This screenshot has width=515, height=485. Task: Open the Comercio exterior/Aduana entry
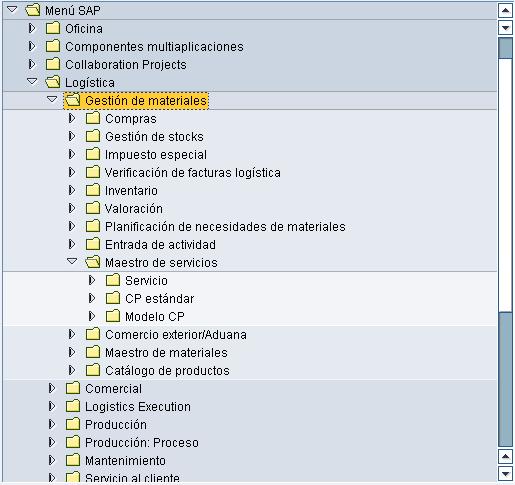pos(176,334)
